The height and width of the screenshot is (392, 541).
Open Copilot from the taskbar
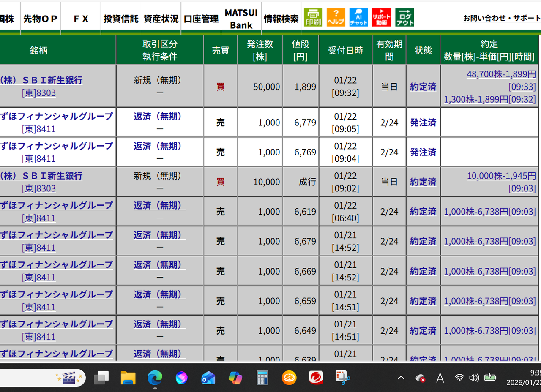click(235, 377)
